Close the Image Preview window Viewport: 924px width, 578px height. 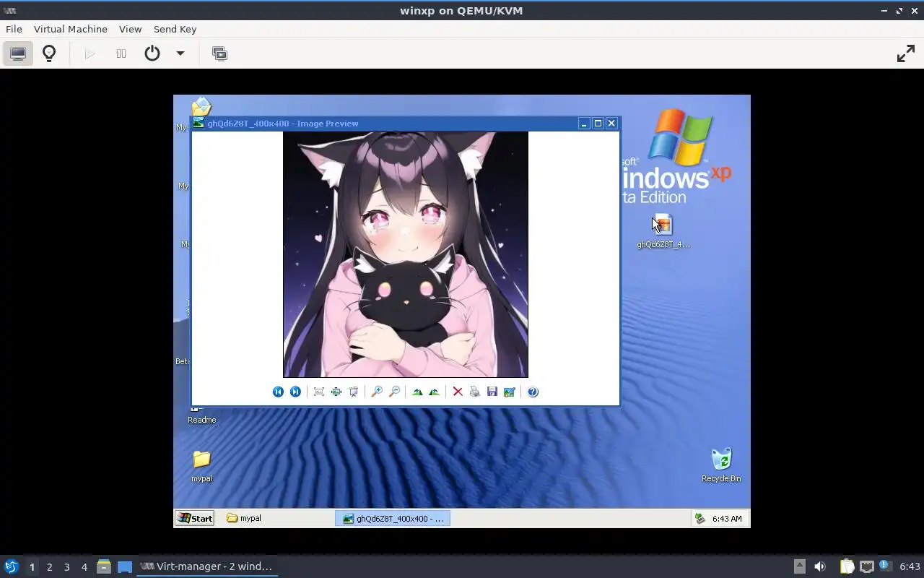[x=611, y=124]
